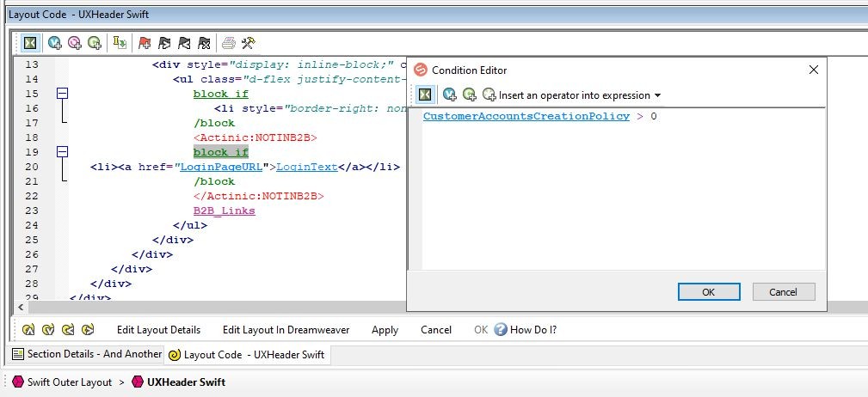
Task: Add a bookmark with the red flag icon
Action: [x=145, y=43]
